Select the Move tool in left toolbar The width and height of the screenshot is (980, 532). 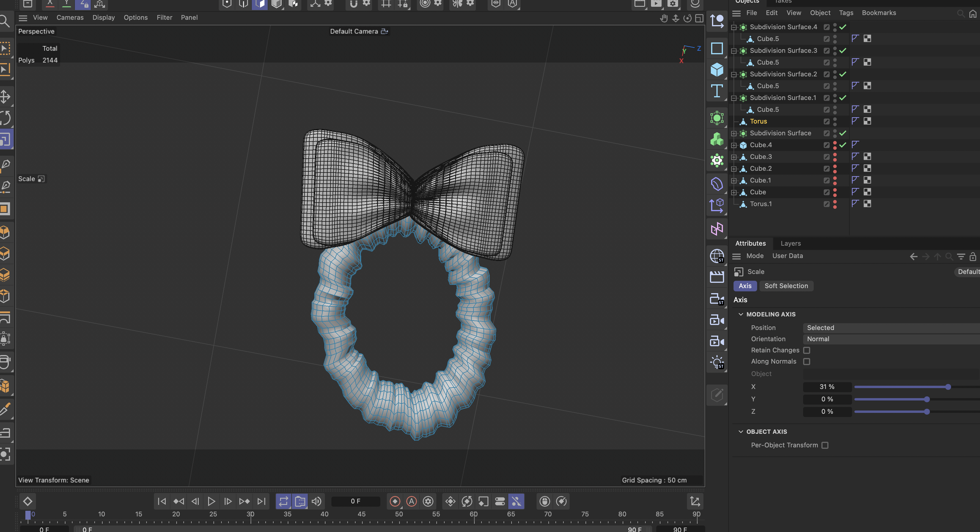[x=5, y=96]
